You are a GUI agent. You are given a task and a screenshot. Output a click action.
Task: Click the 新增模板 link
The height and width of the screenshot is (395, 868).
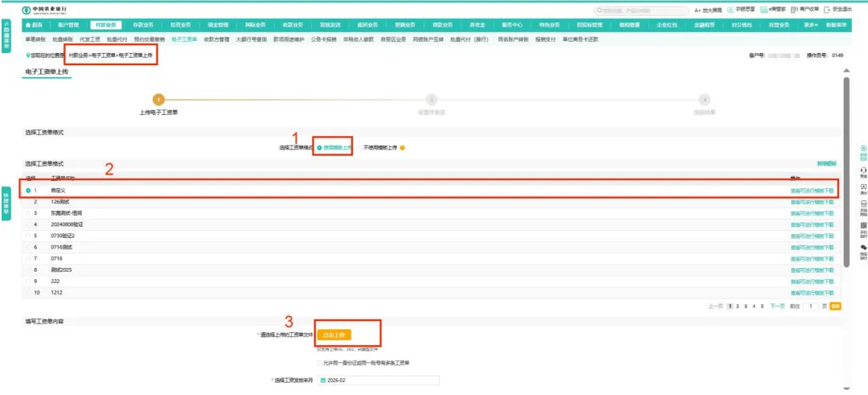[x=826, y=164]
